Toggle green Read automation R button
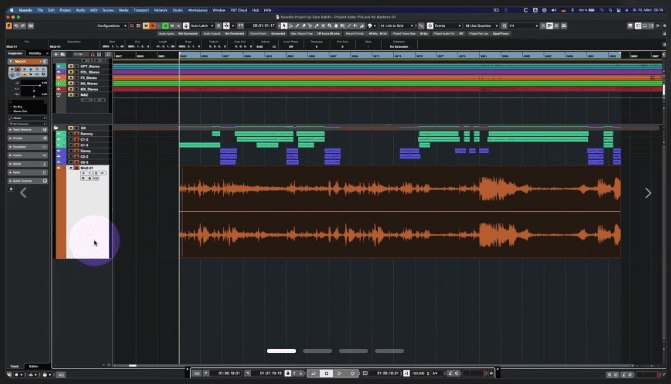671x384 pixels. [x=165, y=26]
